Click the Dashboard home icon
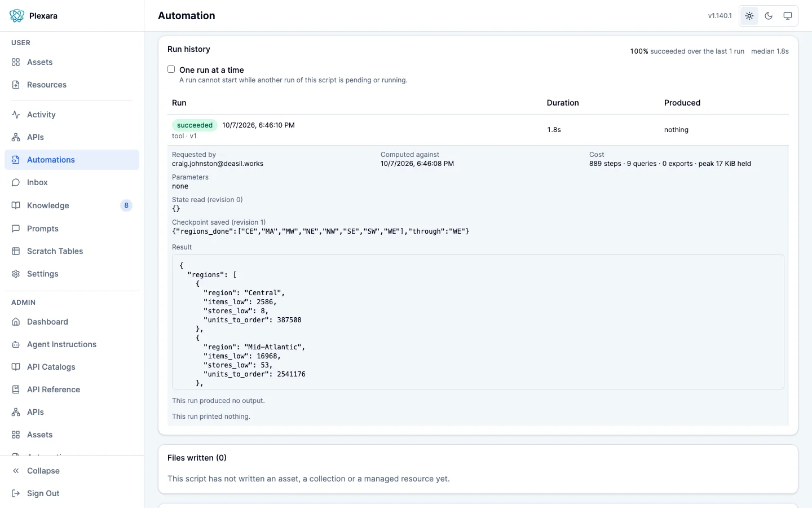Viewport: 812px width, 508px height. [x=16, y=322]
